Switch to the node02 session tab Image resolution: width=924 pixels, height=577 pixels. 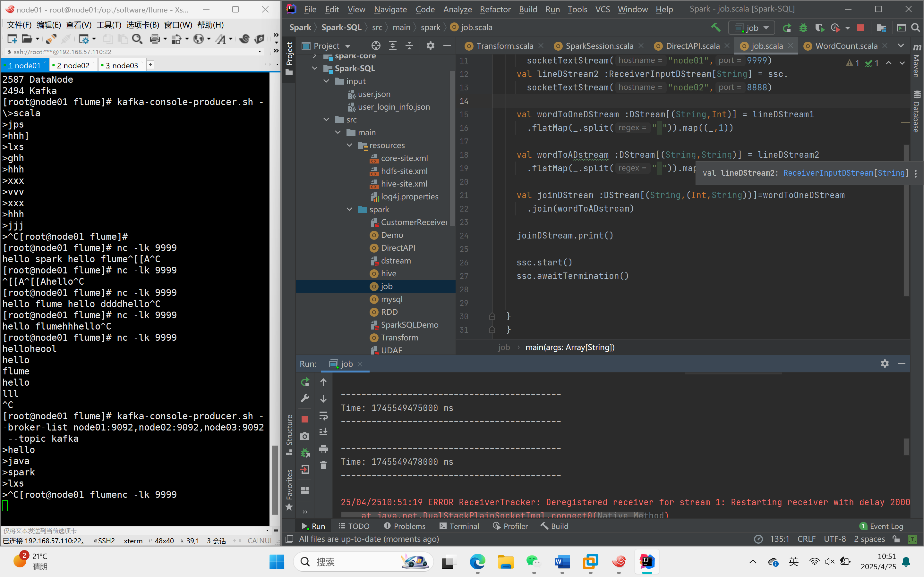click(x=73, y=65)
